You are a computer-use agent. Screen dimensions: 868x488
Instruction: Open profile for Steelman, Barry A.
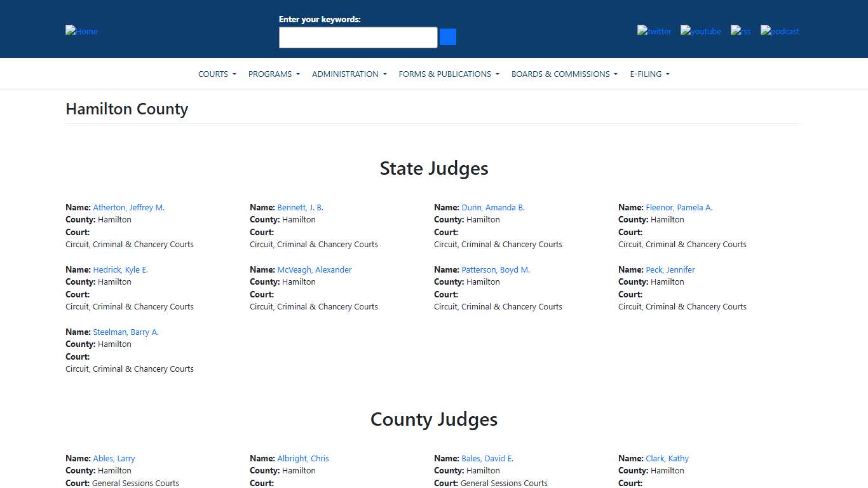[126, 332]
